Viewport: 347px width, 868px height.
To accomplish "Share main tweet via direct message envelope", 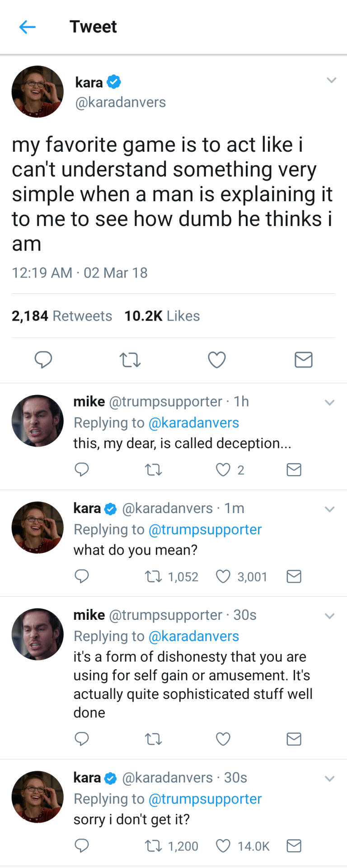I will 304,360.
